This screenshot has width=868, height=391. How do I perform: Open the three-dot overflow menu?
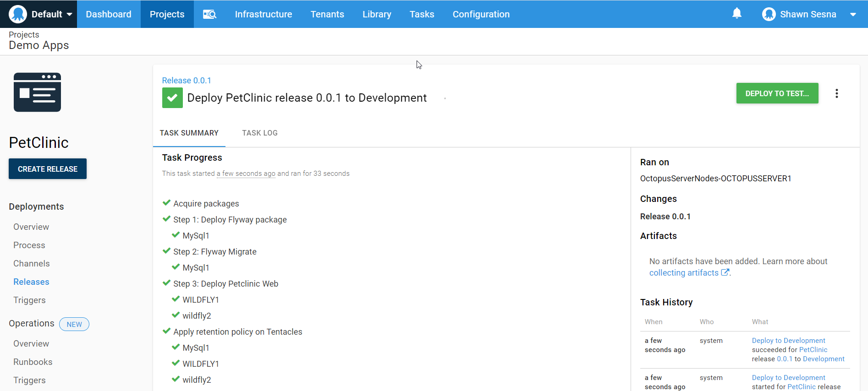point(836,93)
